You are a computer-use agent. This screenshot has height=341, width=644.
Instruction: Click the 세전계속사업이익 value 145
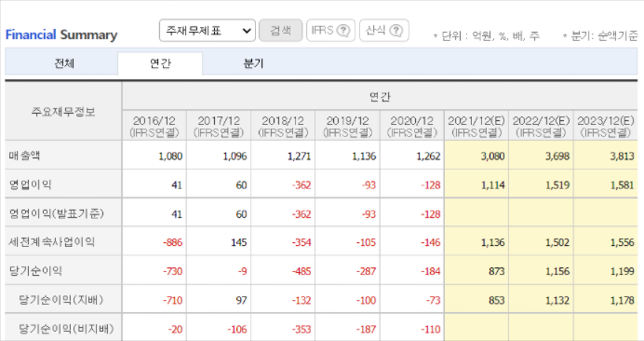239,242
